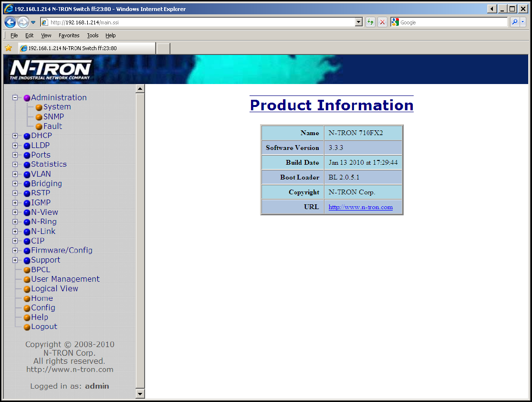
Task: Expand the IGMP tree node
Action: (15, 203)
